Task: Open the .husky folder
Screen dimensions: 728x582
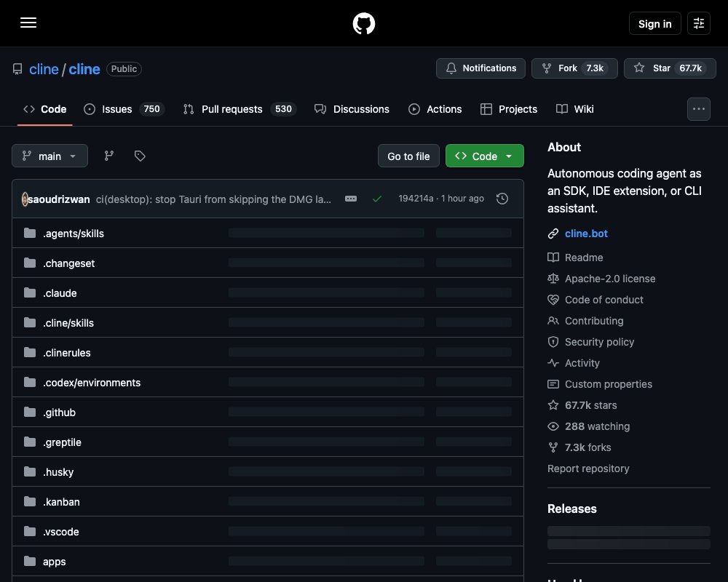Action: click(x=58, y=472)
